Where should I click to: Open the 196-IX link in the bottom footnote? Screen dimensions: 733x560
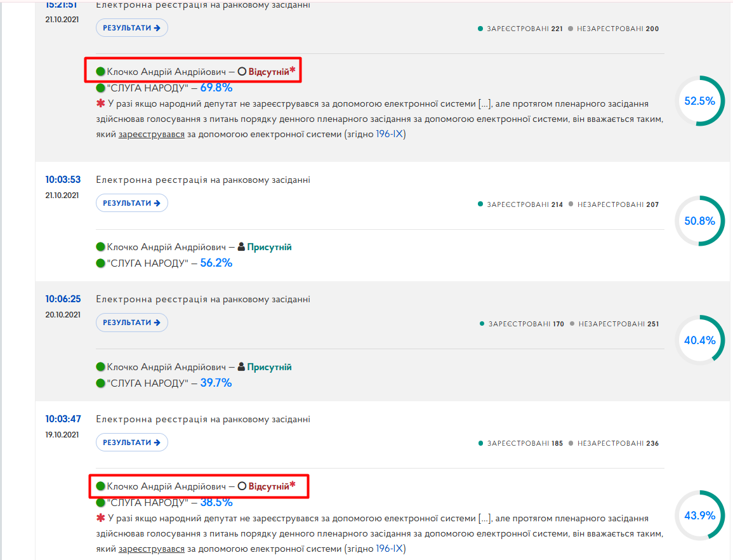pos(390,549)
